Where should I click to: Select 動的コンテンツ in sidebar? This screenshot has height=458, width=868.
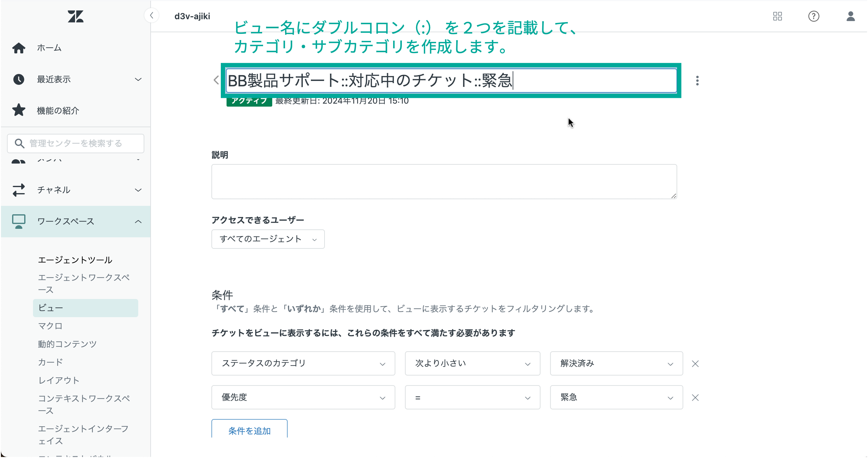67,344
